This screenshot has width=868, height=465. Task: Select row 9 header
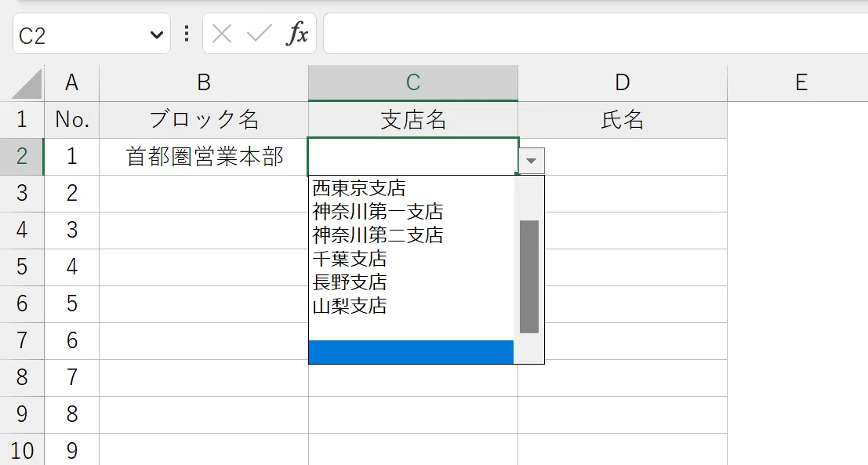(x=22, y=415)
